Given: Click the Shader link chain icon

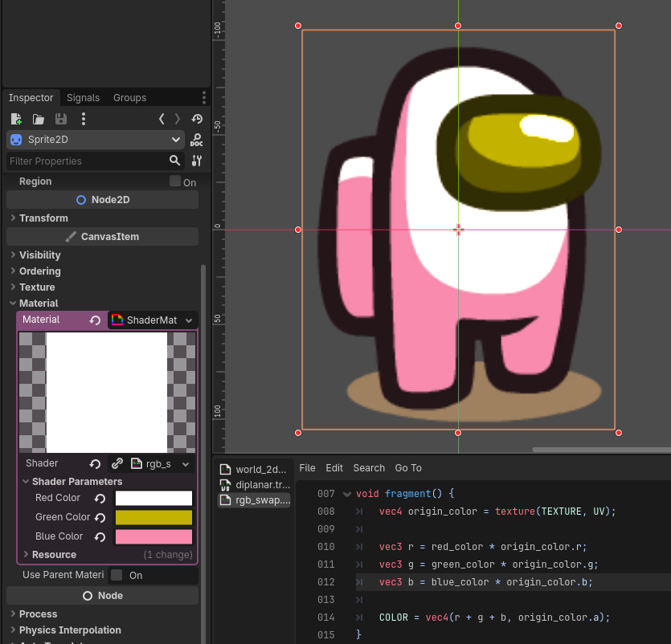Looking at the screenshot, I should pos(117,463).
